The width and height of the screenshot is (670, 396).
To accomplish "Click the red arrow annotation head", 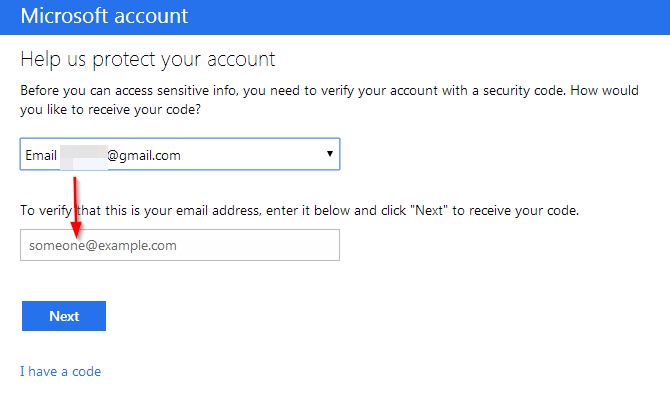I will [76, 231].
